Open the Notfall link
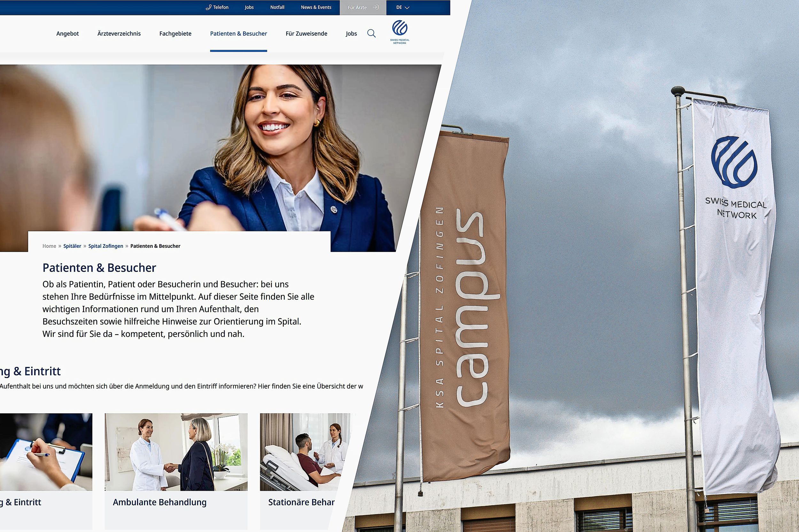This screenshot has height=532, width=799. (277, 7)
